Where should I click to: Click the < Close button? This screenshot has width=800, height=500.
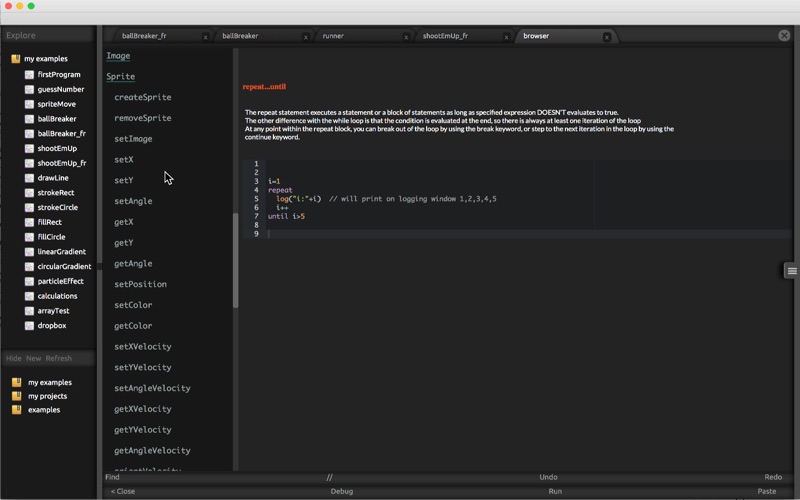(x=123, y=491)
